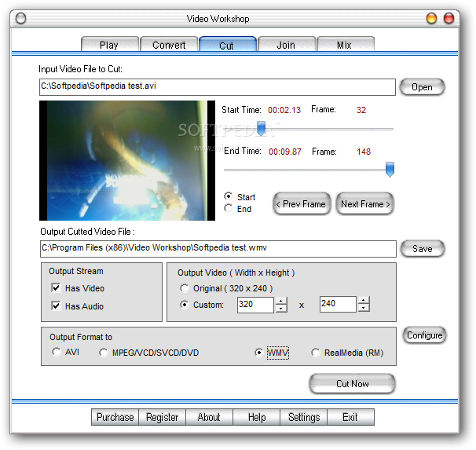Increase custom width with up arrow
This screenshot has height=450, width=476.
click(281, 301)
